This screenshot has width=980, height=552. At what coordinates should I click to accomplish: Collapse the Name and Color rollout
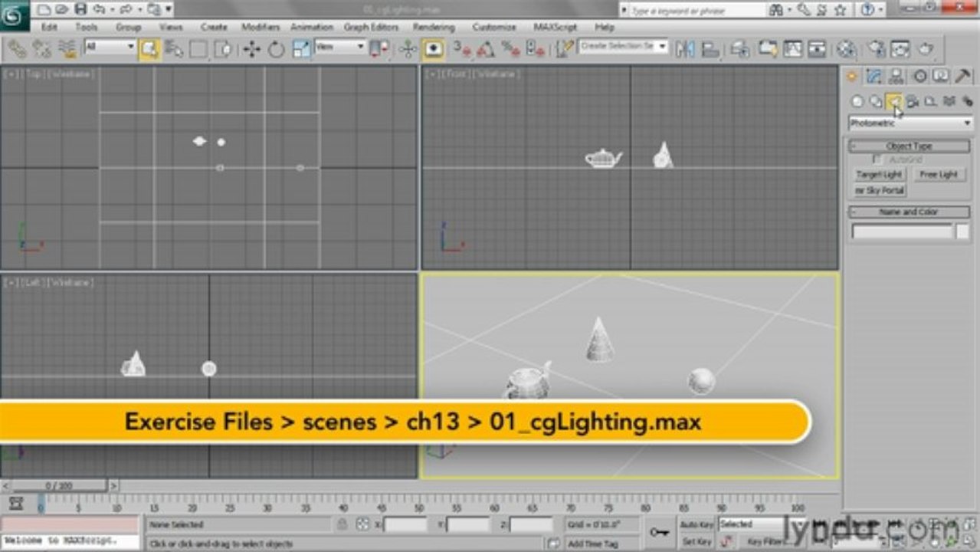coord(910,212)
